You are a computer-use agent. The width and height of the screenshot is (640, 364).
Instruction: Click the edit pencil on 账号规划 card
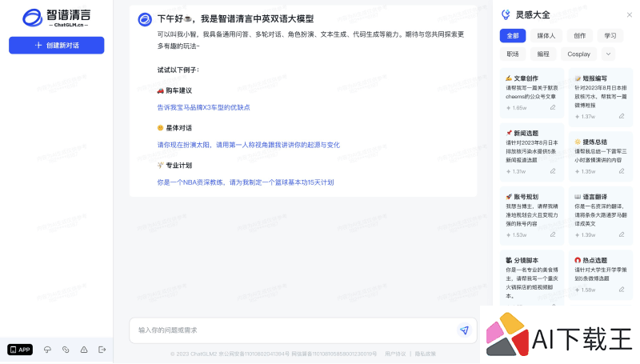point(553,234)
